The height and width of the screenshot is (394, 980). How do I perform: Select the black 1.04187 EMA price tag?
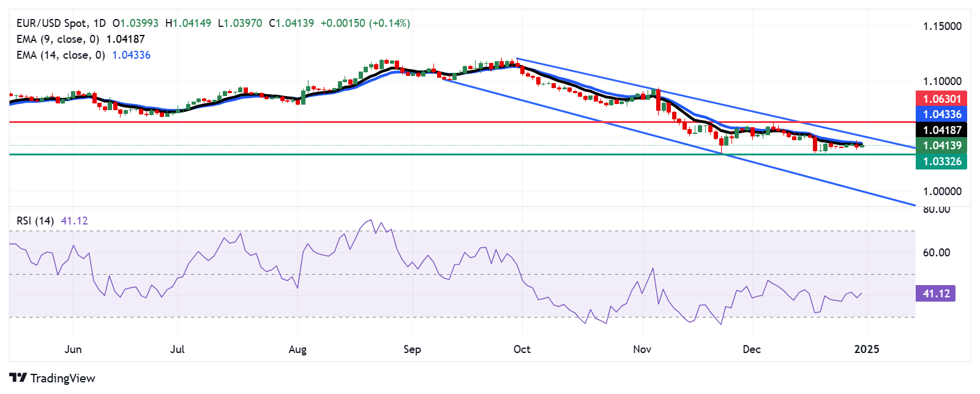tap(941, 130)
